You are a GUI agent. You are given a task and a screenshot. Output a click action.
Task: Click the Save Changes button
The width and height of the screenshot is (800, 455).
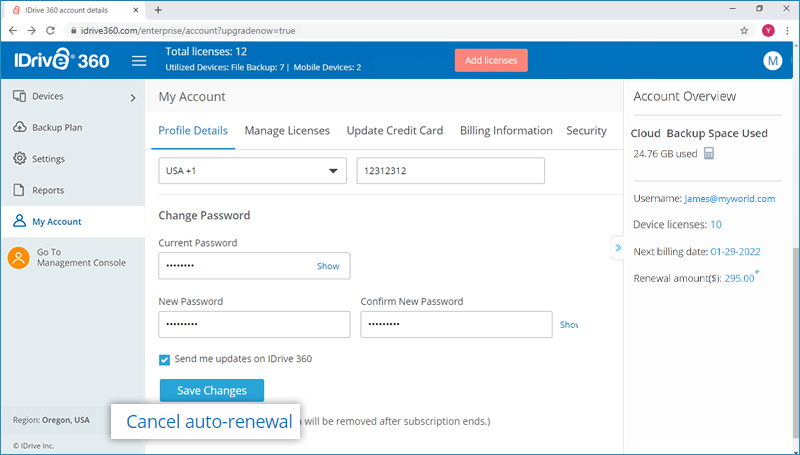(x=212, y=391)
